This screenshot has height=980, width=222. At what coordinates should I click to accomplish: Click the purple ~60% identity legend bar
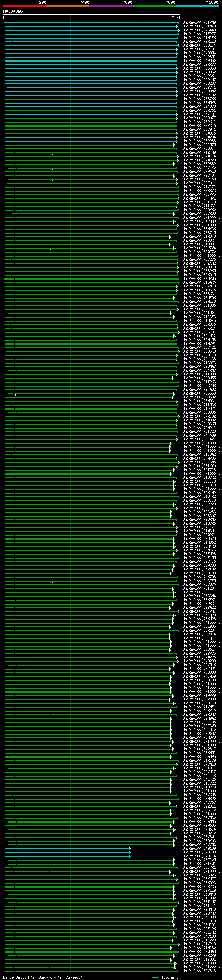111,6
